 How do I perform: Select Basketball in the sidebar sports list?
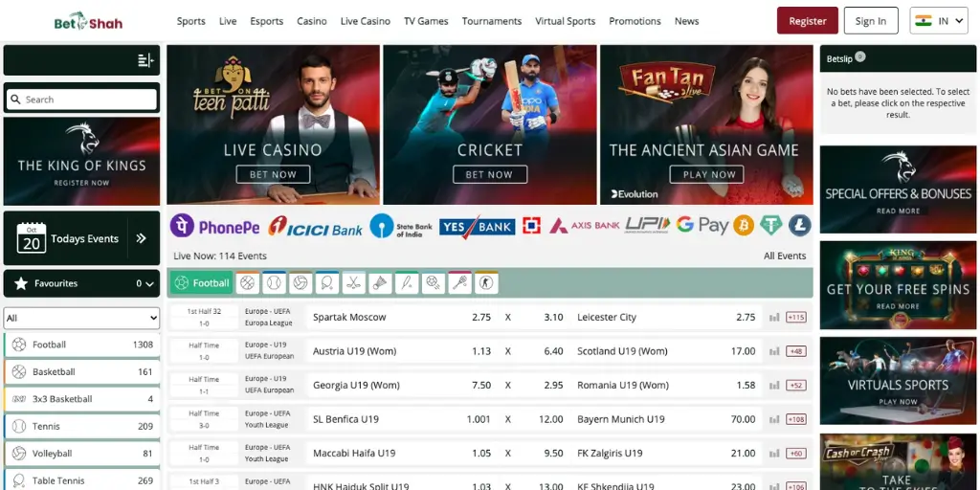[x=82, y=372]
